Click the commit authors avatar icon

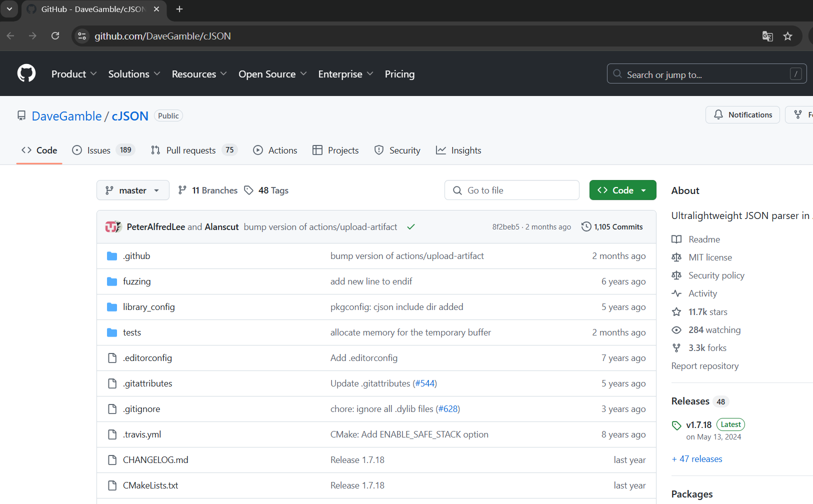coord(113,227)
